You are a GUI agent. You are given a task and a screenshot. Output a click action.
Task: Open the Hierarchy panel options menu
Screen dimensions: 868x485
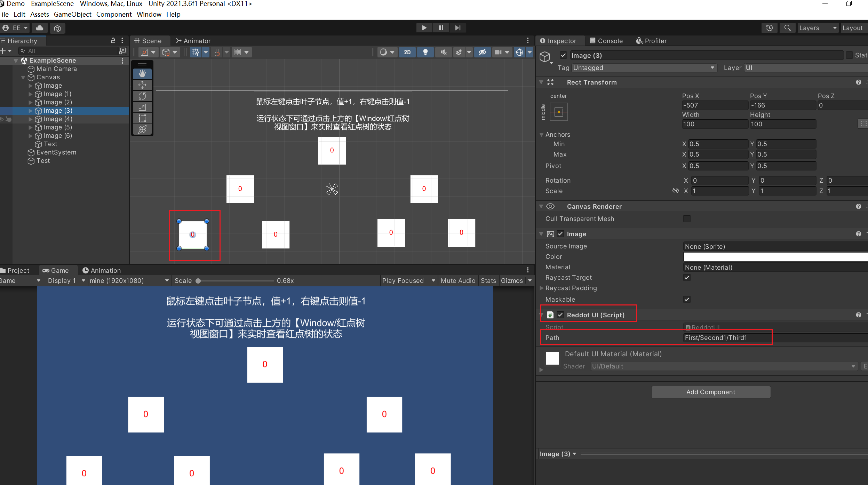point(122,41)
